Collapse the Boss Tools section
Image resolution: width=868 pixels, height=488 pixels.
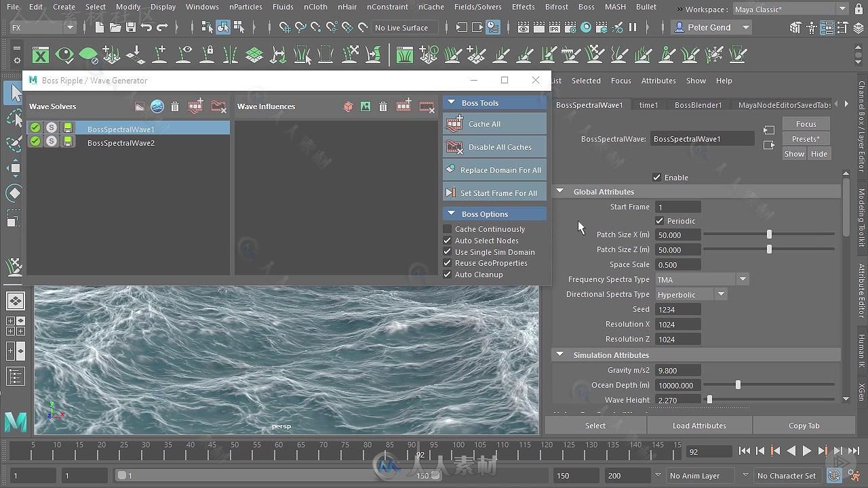(x=451, y=103)
